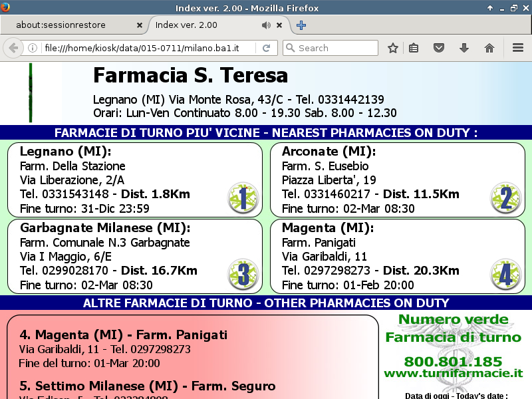Click the number 2 pharmacy badge icon

coord(505,198)
